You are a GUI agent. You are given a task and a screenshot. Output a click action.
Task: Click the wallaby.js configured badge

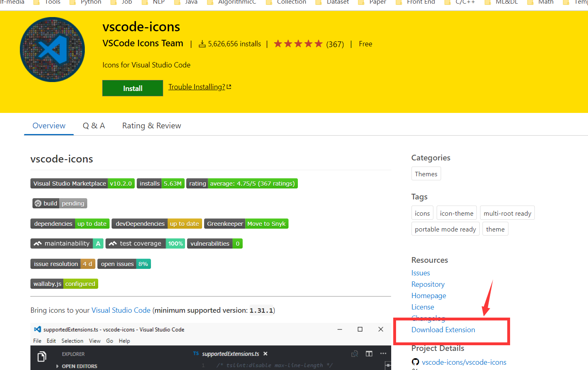[64, 284]
